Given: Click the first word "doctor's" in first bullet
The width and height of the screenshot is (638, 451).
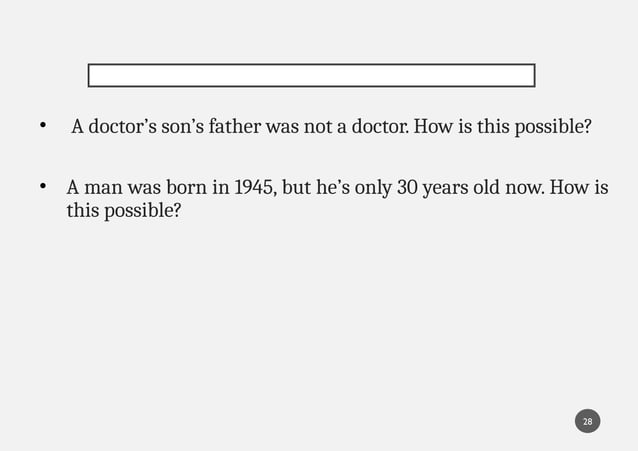Looking at the screenshot, I should coord(122,127).
